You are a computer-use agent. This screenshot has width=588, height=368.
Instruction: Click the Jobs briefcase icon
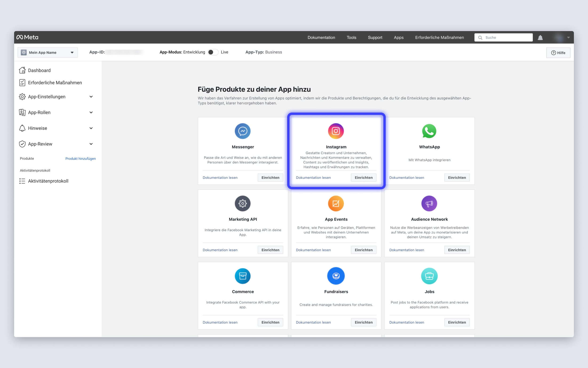[x=429, y=276]
